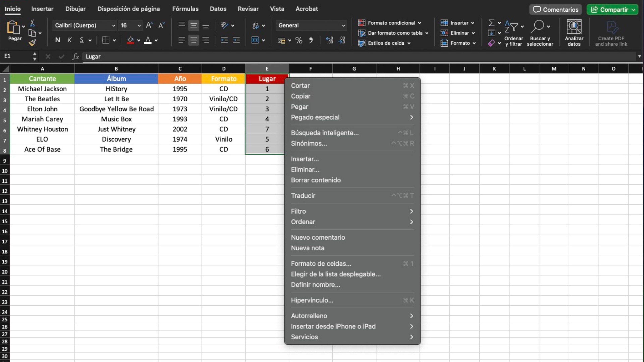The height and width of the screenshot is (362, 644).
Task: Click Create PDF and share link
Action: point(611,33)
